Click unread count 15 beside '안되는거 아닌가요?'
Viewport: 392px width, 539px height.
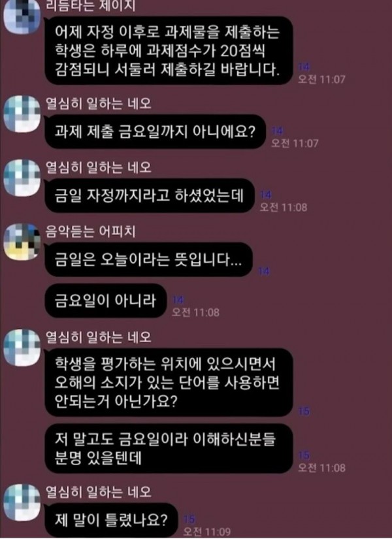coord(304,411)
